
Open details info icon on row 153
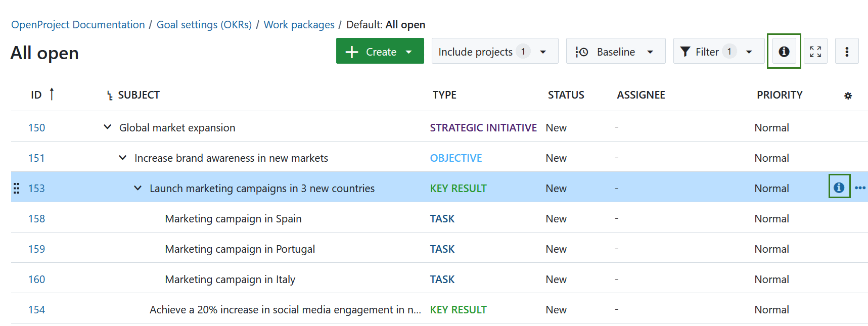click(x=839, y=188)
